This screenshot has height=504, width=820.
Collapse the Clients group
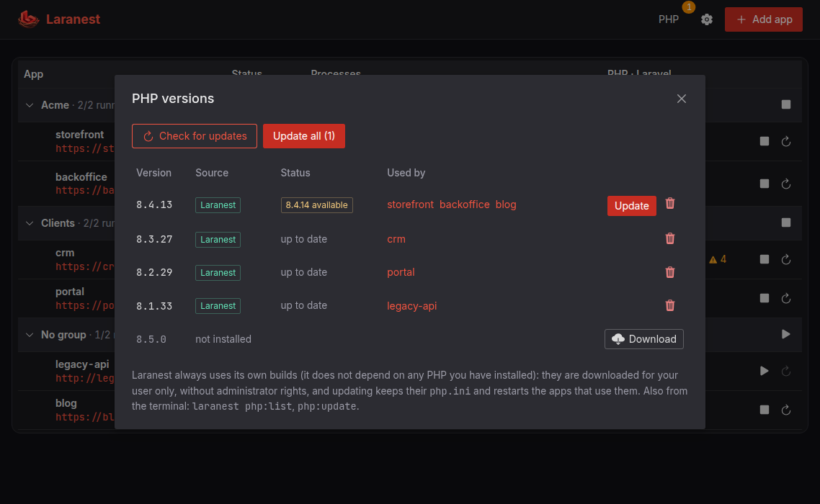tap(30, 223)
